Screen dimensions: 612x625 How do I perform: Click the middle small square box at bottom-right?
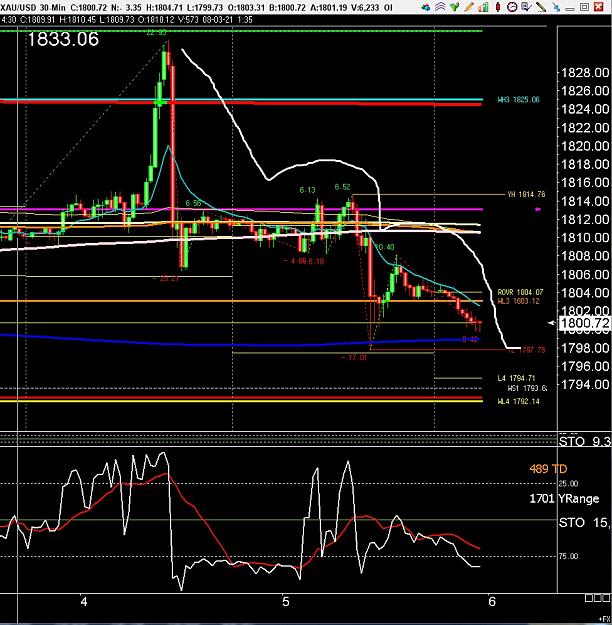597,598
